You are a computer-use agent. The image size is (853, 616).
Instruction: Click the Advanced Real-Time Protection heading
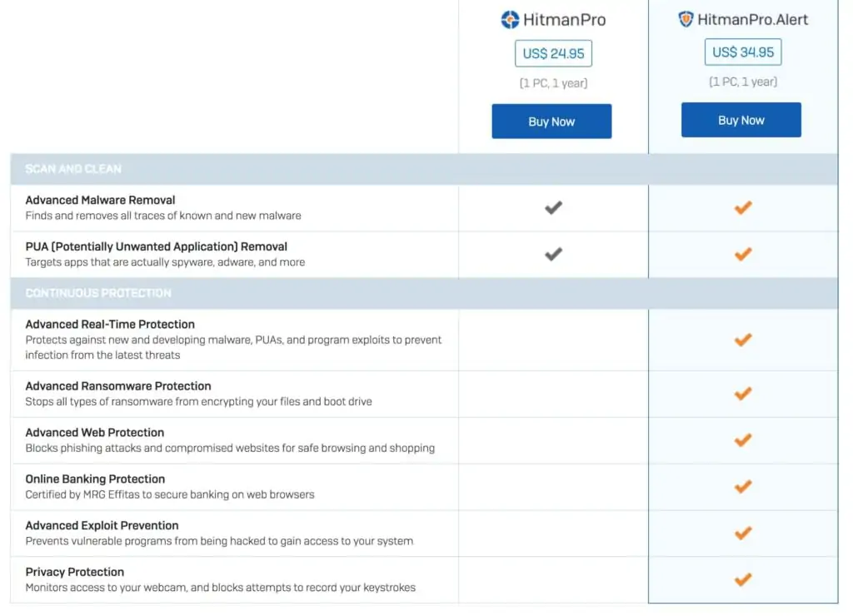(110, 324)
